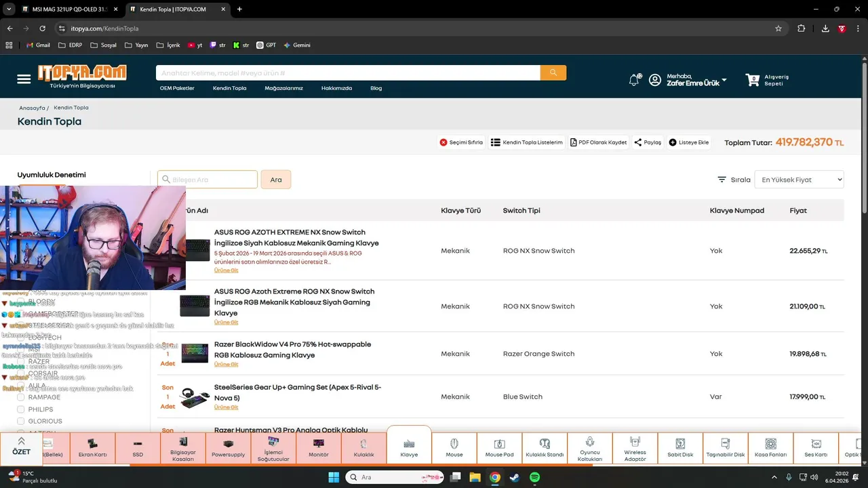Open the Kulaklık category

coord(363,449)
